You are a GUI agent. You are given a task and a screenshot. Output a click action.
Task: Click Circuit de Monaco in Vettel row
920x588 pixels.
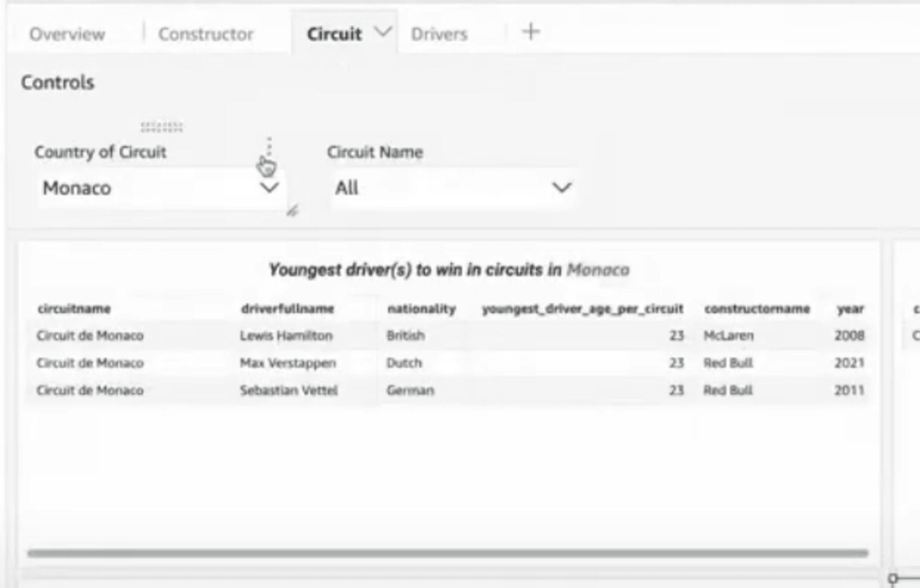(90, 391)
